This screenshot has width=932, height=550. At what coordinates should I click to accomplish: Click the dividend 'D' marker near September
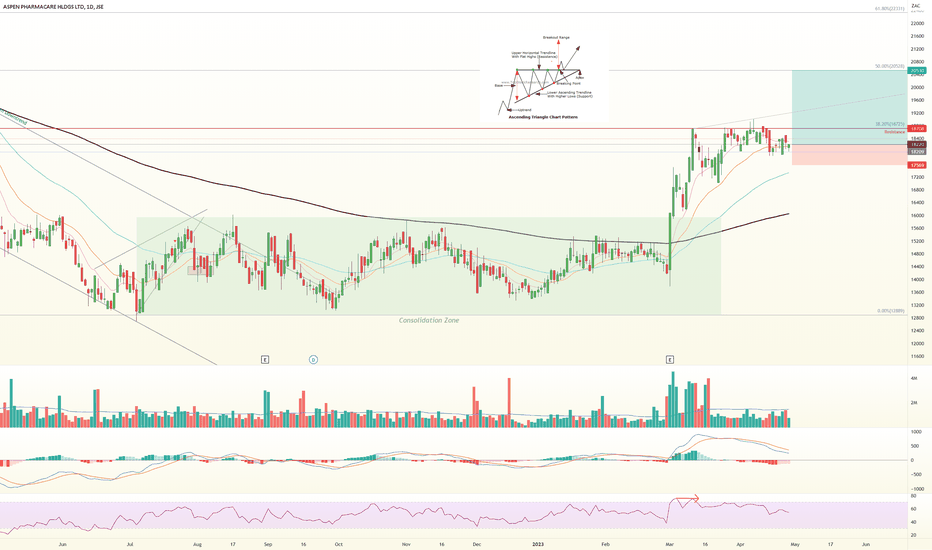pyautogui.click(x=313, y=360)
